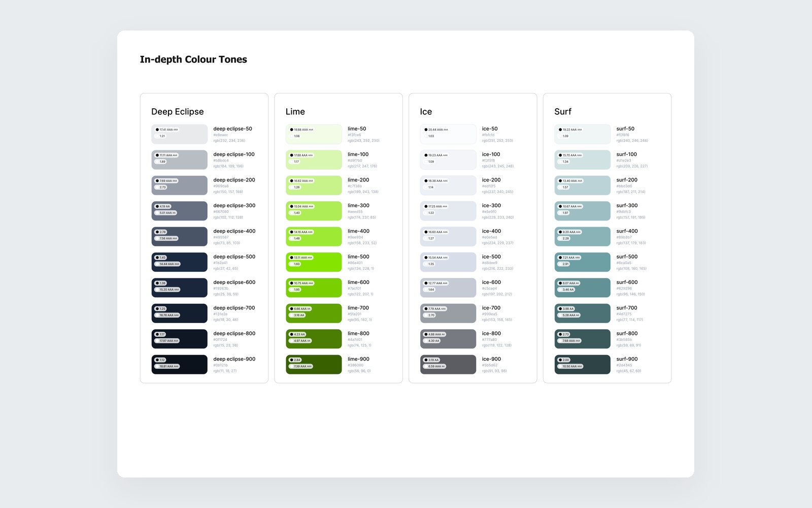This screenshot has width=812, height=508.
Task: Select the deep eclipse-50 colour swatch
Action: click(179, 134)
